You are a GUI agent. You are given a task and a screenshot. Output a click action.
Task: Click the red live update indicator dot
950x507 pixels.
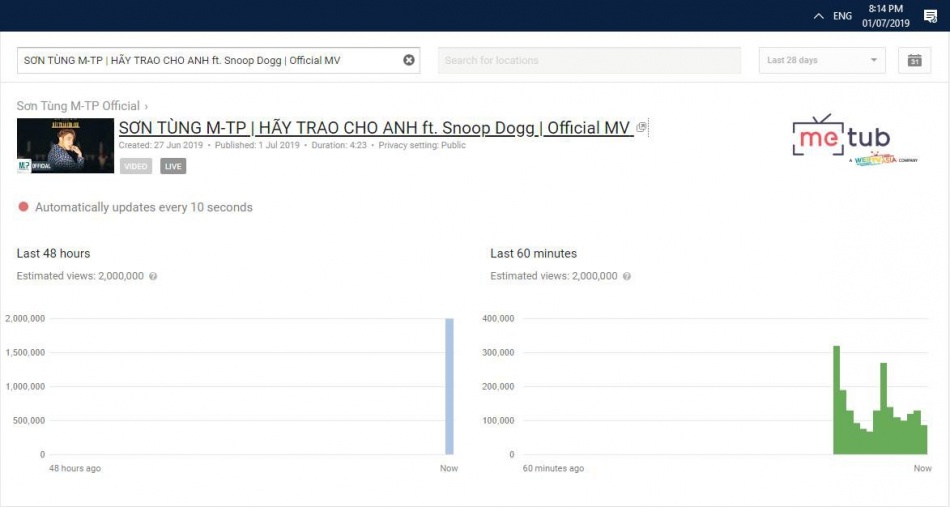[24, 207]
